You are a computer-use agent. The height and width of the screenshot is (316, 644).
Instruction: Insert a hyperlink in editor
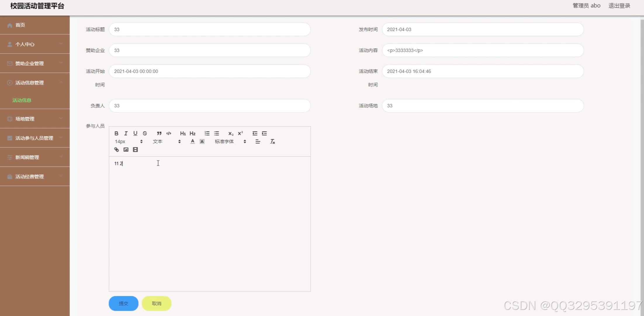coord(116,150)
